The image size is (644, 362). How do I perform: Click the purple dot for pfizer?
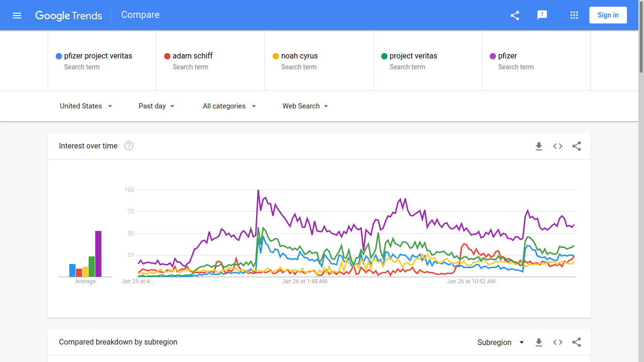tap(493, 56)
